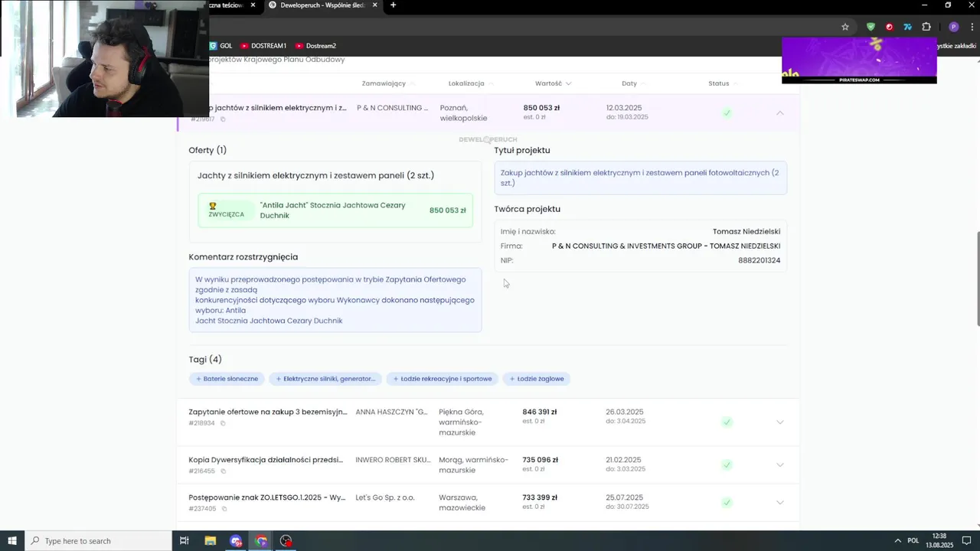
Task: Click the Type here to search box
Action: click(98, 541)
